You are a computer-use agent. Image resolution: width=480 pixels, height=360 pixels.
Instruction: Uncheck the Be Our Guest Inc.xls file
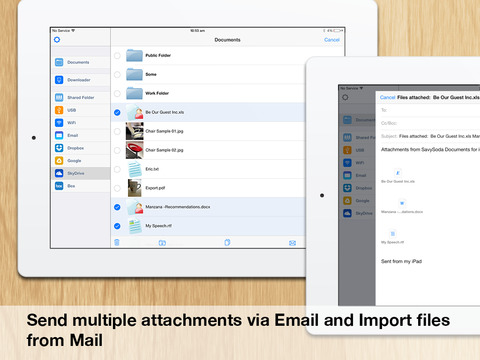tap(117, 112)
